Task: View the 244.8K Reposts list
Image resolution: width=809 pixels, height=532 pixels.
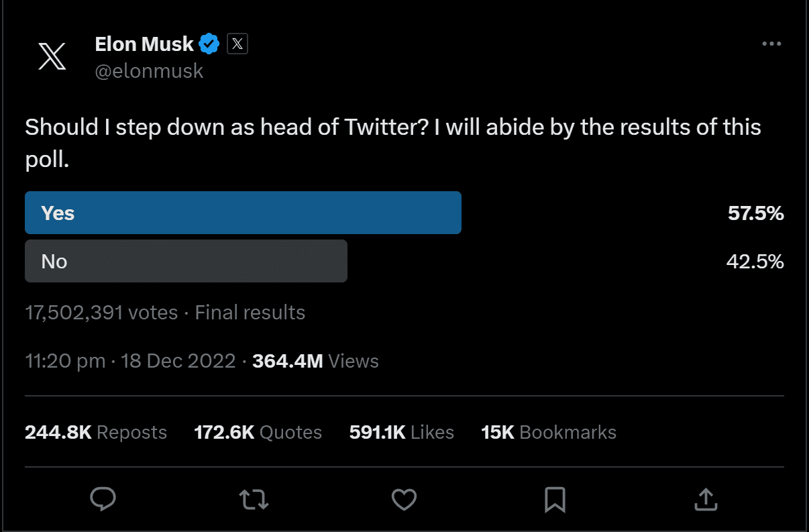Action: [95, 432]
